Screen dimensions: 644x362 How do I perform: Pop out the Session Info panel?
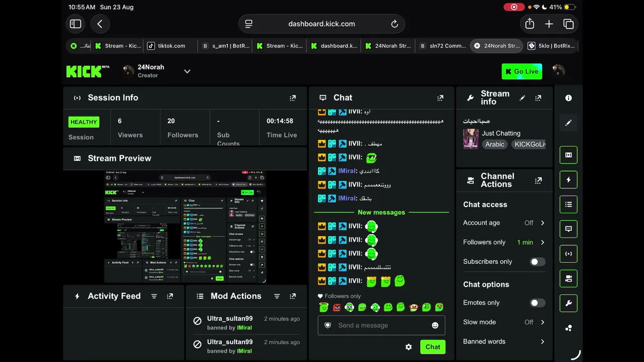(293, 98)
